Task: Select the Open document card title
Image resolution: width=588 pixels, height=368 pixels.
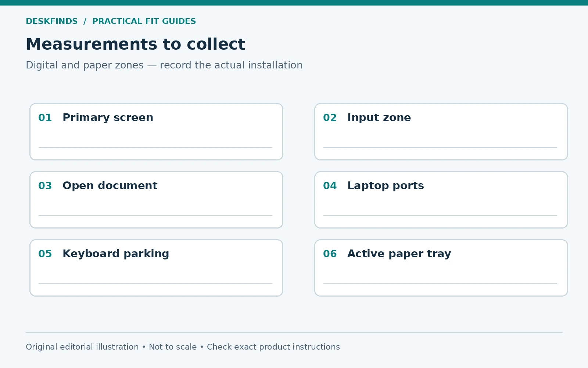Action: pyautogui.click(x=110, y=186)
